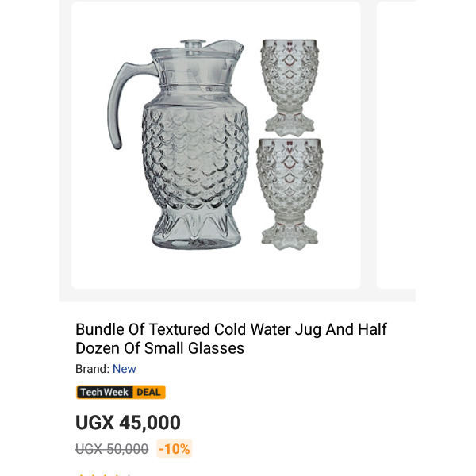Click the UGX 45,000 price
The image size is (476, 476).
click(128, 422)
